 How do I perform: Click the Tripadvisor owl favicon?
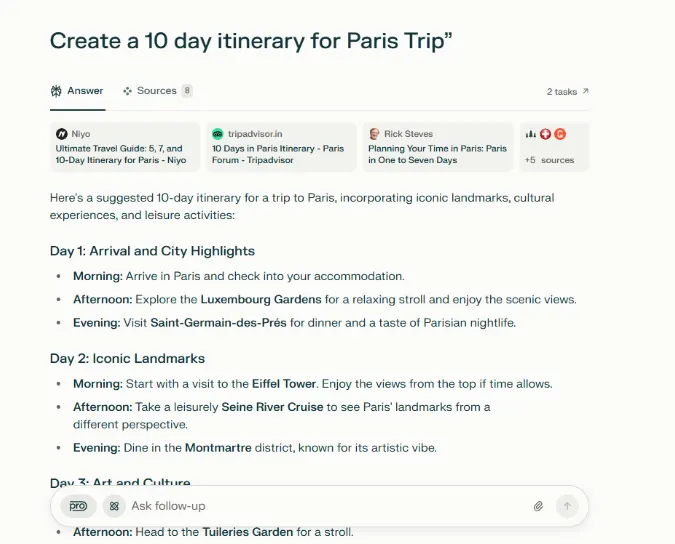(x=217, y=134)
